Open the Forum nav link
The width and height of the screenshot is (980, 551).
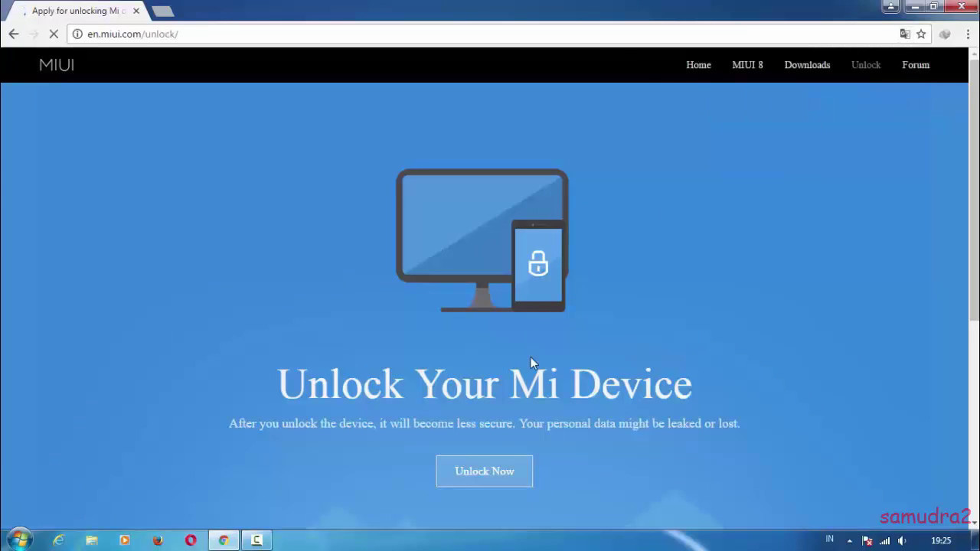click(916, 65)
